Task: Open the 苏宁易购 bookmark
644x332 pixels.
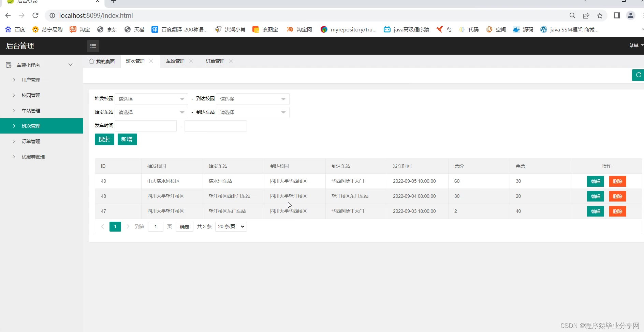Action: point(47,29)
